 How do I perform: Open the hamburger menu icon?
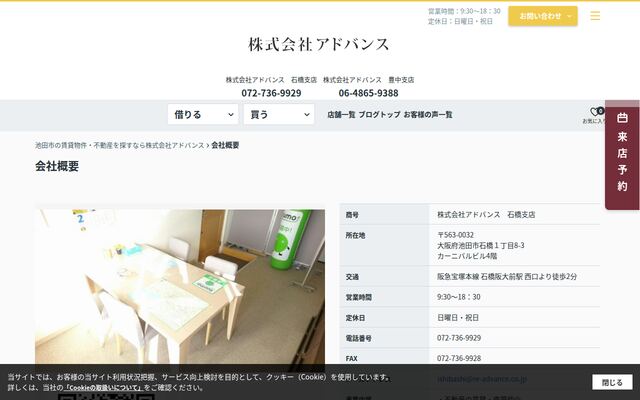pos(595,16)
